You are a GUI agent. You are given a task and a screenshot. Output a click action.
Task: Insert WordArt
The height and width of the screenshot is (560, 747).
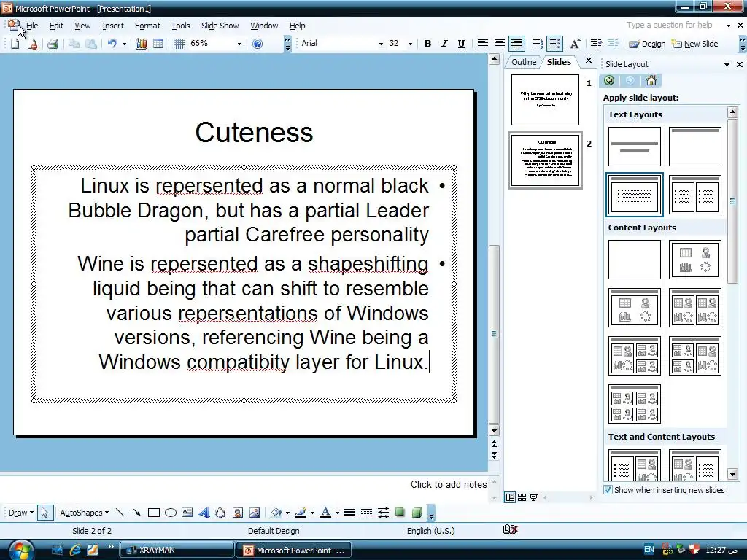click(204, 513)
